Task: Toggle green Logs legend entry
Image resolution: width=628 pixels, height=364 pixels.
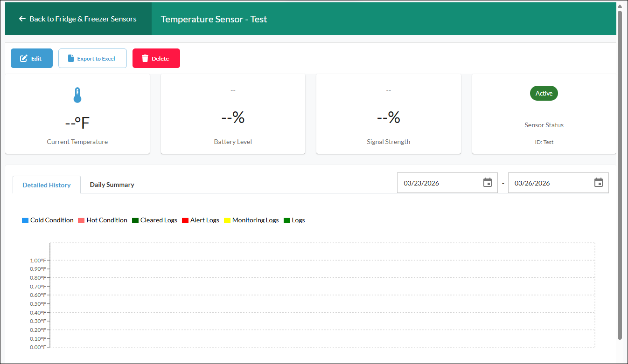Action: (x=294, y=220)
